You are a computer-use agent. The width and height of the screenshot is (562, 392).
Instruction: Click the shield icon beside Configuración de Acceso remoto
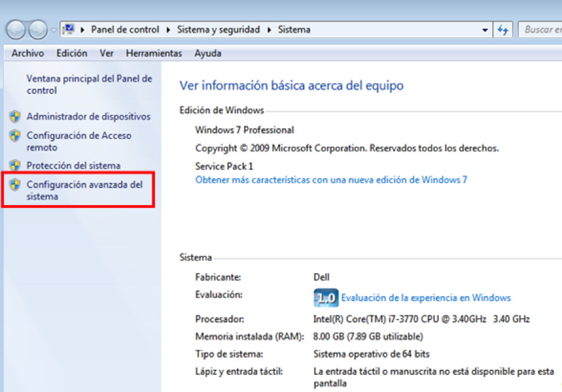click(x=16, y=135)
